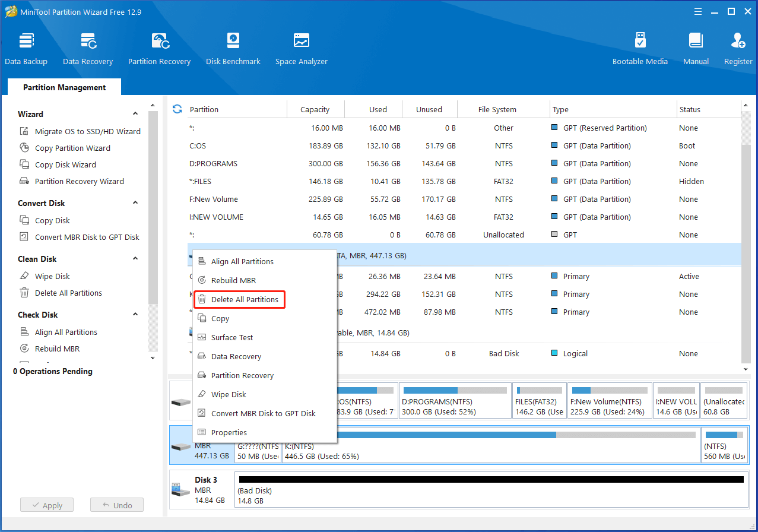The image size is (758, 532).
Task: Choose Wipe Disk in context menu
Action: [265, 394]
